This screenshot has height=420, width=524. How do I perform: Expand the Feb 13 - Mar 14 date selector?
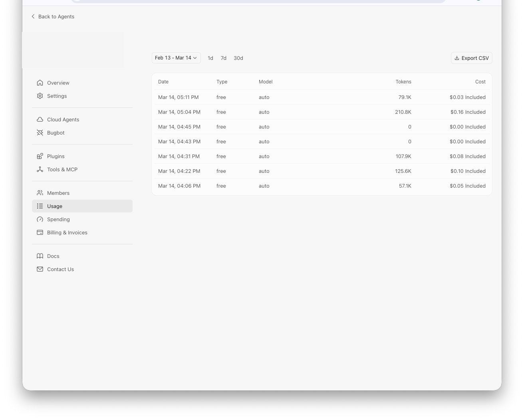(x=176, y=58)
